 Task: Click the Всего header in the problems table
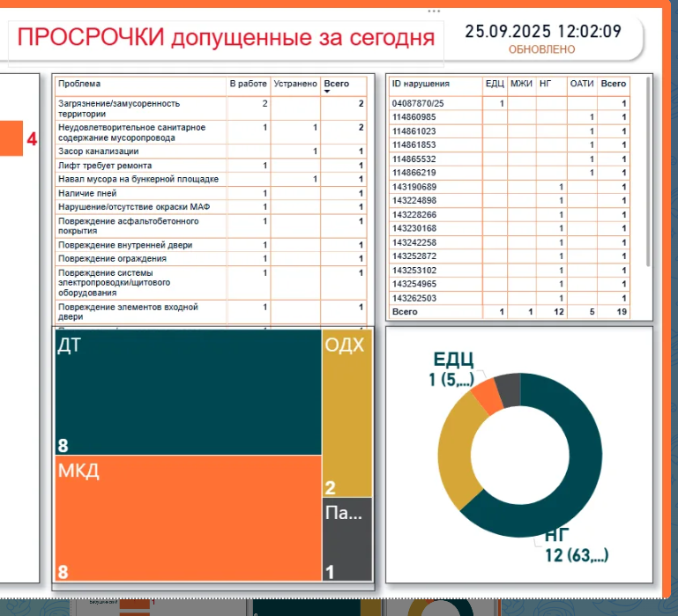tap(337, 84)
